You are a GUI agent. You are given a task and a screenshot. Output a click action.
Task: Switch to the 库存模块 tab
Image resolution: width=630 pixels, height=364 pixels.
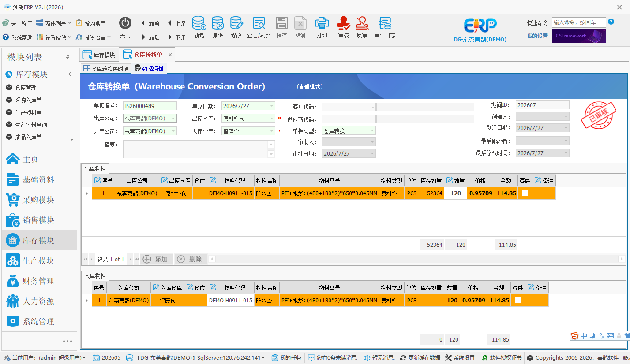pyautogui.click(x=99, y=55)
